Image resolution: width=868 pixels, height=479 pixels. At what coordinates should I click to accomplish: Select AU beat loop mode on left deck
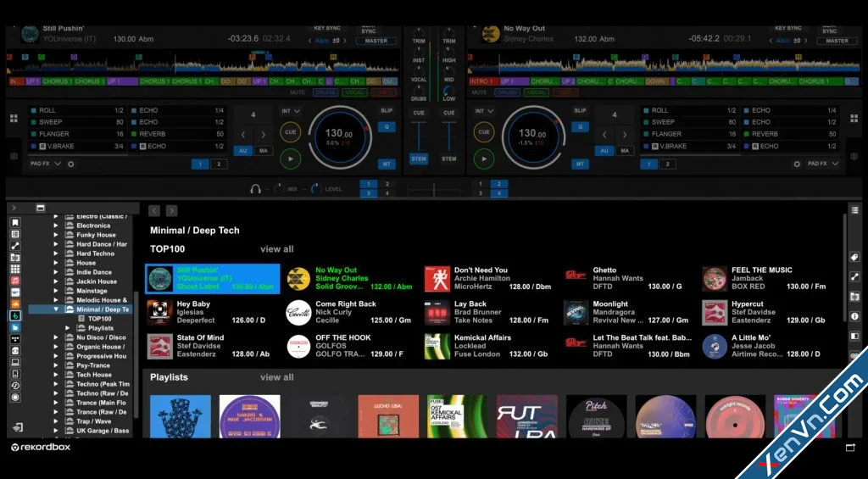(x=243, y=151)
